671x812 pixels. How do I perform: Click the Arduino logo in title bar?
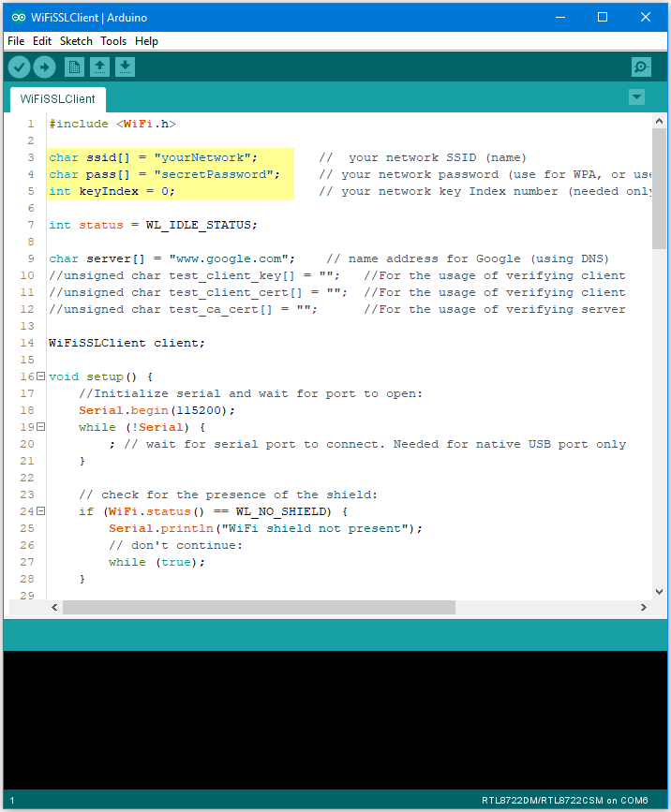pos(19,17)
